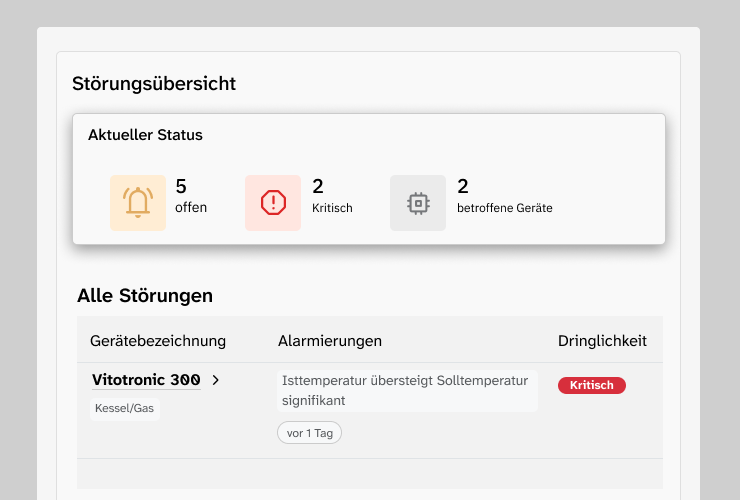Click the 'vor 1 Tag' time chip
The height and width of the screenshot is (500, 740).
(310, 433)
